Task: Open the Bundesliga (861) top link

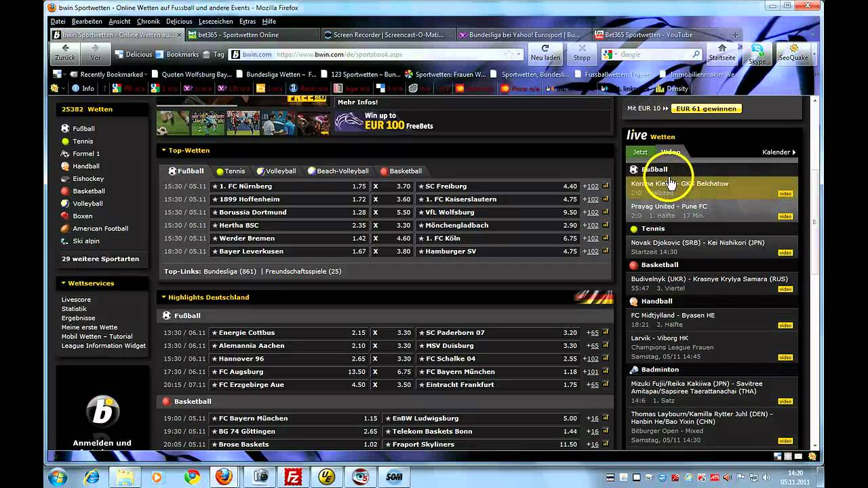Action: click(229, 272)
